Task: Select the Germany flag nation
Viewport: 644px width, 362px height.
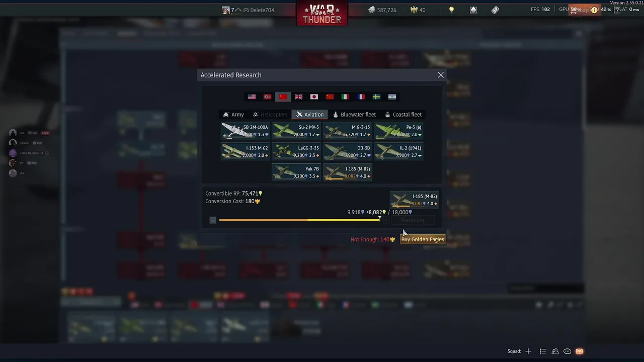Action: (x=268, y=97)
